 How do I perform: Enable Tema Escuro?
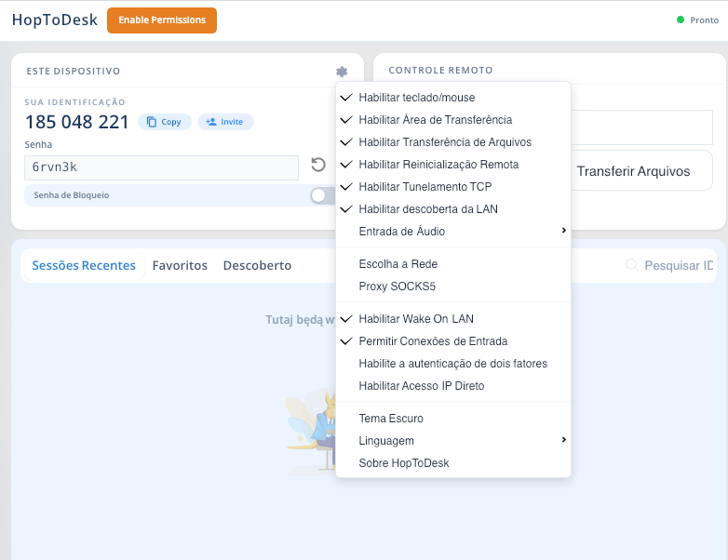click(x=453, y=418)
